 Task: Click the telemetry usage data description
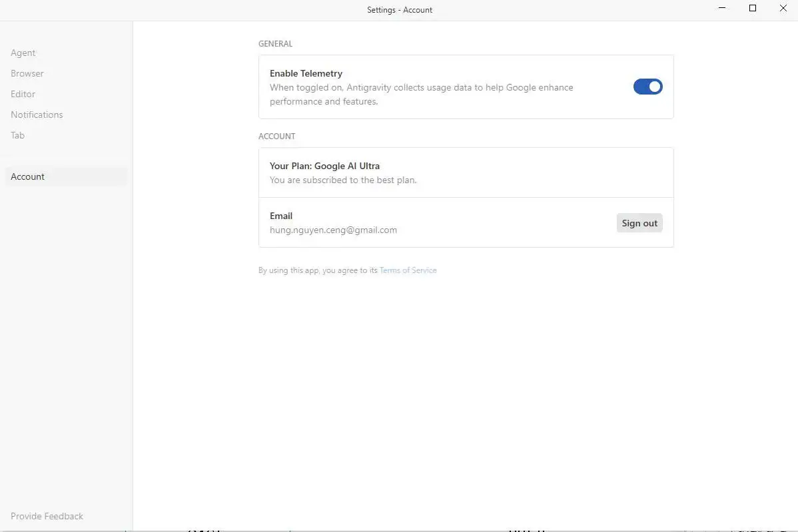(421, 95)
